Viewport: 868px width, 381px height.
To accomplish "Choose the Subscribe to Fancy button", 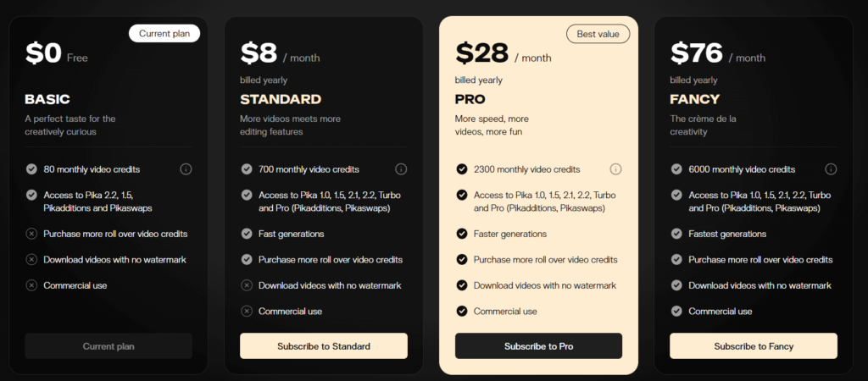I will pyautogui.click(x=754, y=346).
